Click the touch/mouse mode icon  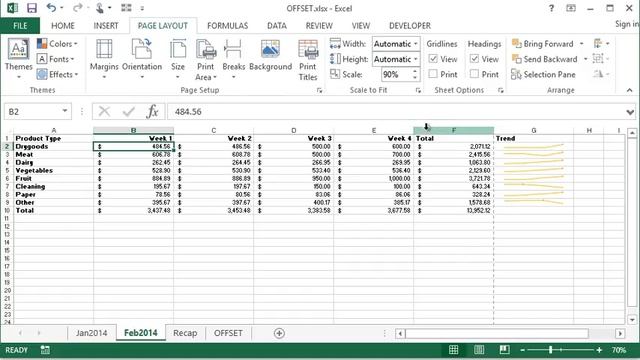coord(100,8)
